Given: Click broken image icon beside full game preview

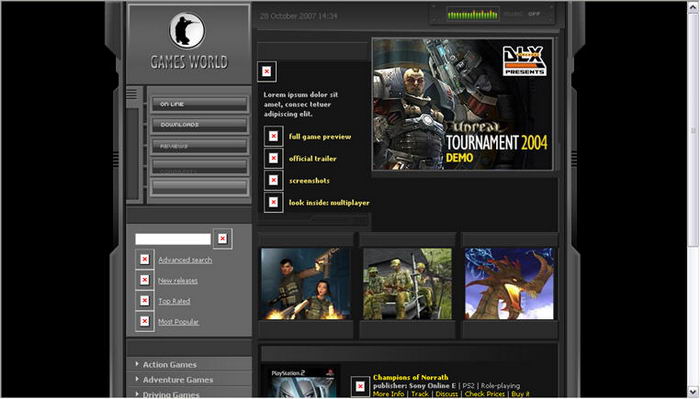Looking at the screenshot, I should point(273,136).
